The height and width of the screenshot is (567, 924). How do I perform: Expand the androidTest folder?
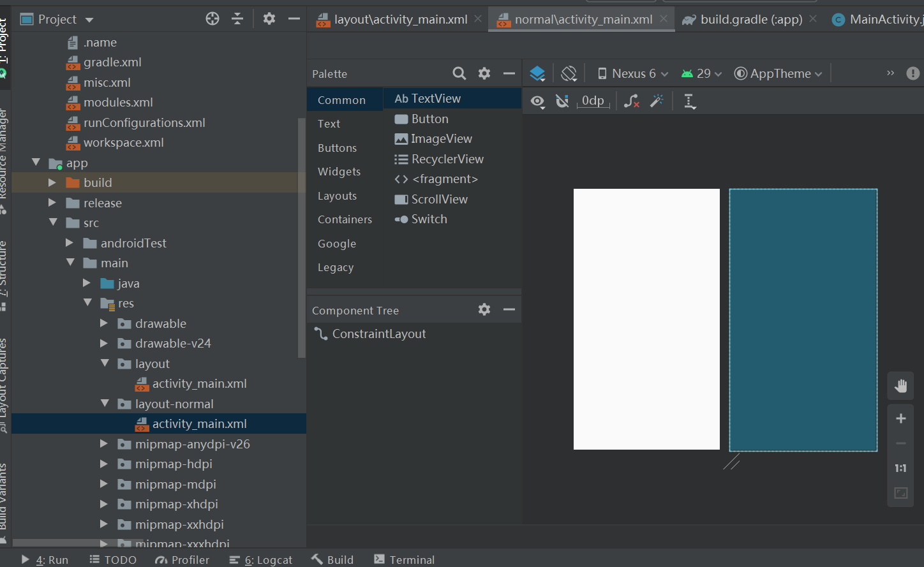coord(70,243)
